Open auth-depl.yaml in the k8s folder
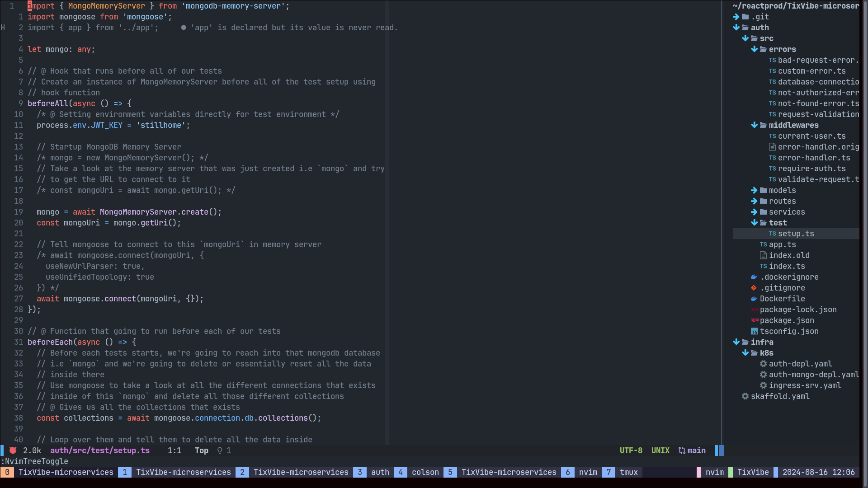The width and height of the screenshot is (868, 488). [x=800, y=364]
